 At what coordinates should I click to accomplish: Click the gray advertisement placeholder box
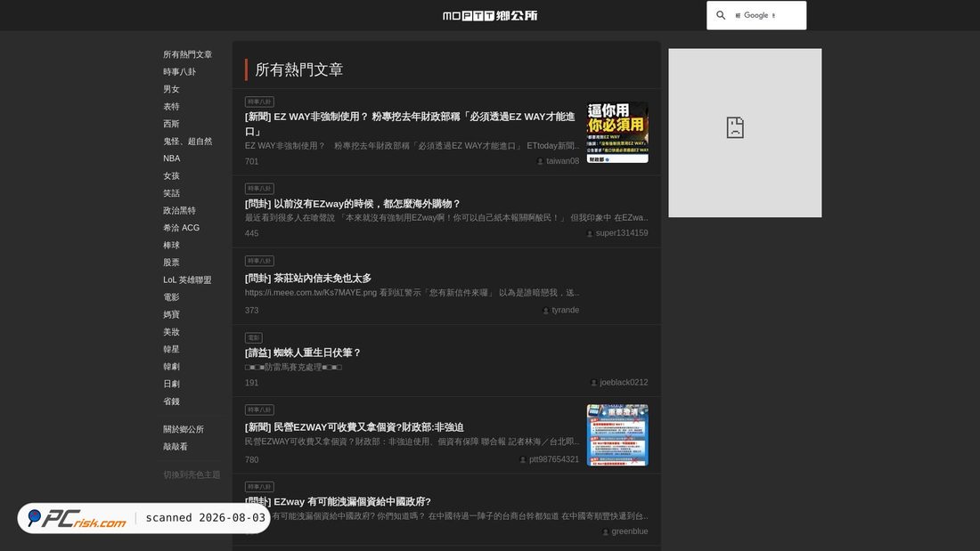(745, 133)
